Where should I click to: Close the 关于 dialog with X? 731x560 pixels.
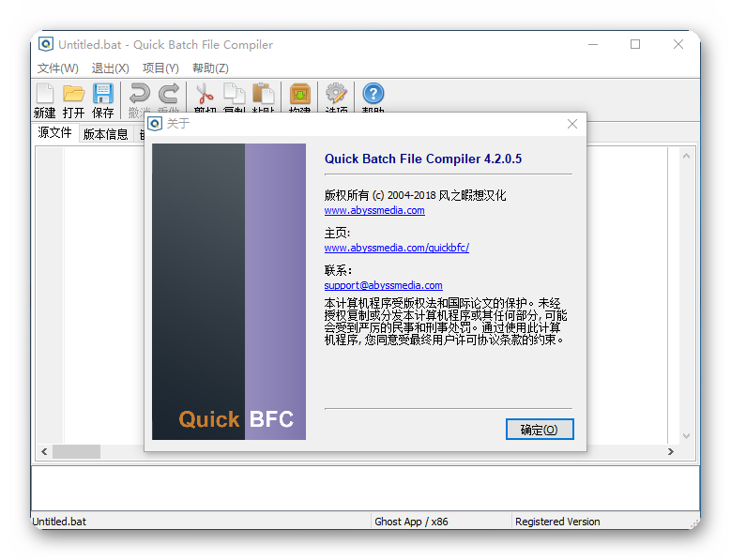572,124
